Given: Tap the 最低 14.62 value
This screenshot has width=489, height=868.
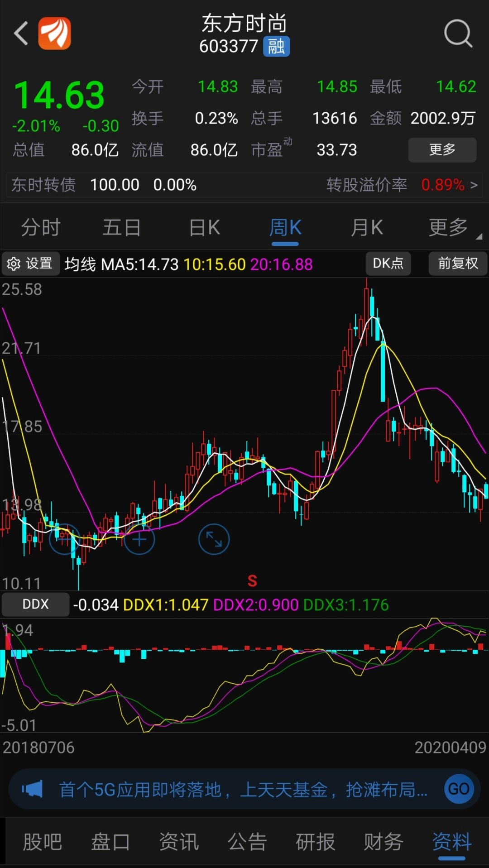Looking at the screenshot, I should click(x=456, y=86).
